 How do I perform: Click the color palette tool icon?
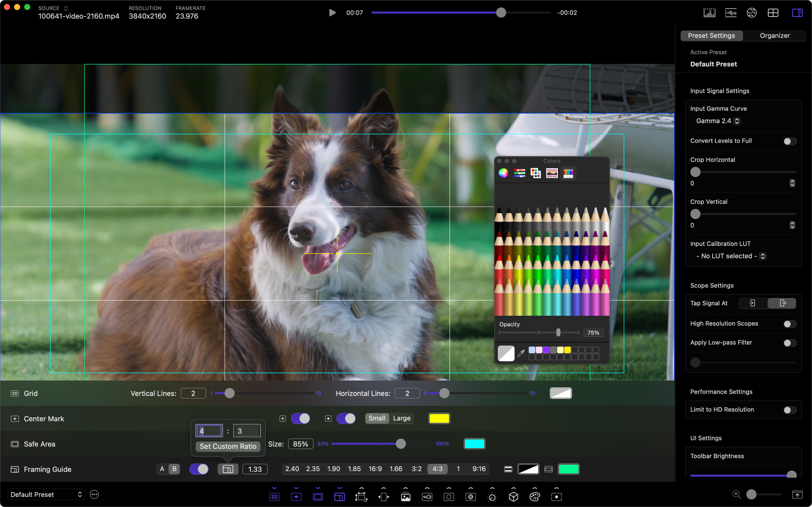(535, 496)
